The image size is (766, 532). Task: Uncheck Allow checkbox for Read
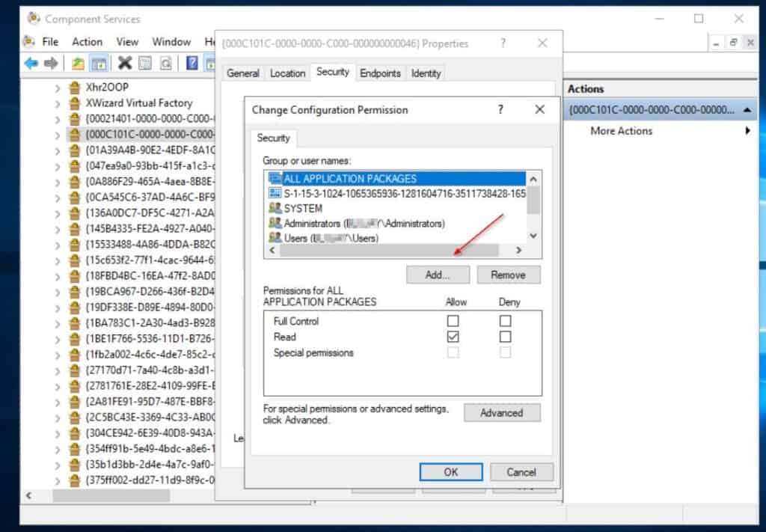[x=453, y=337]
